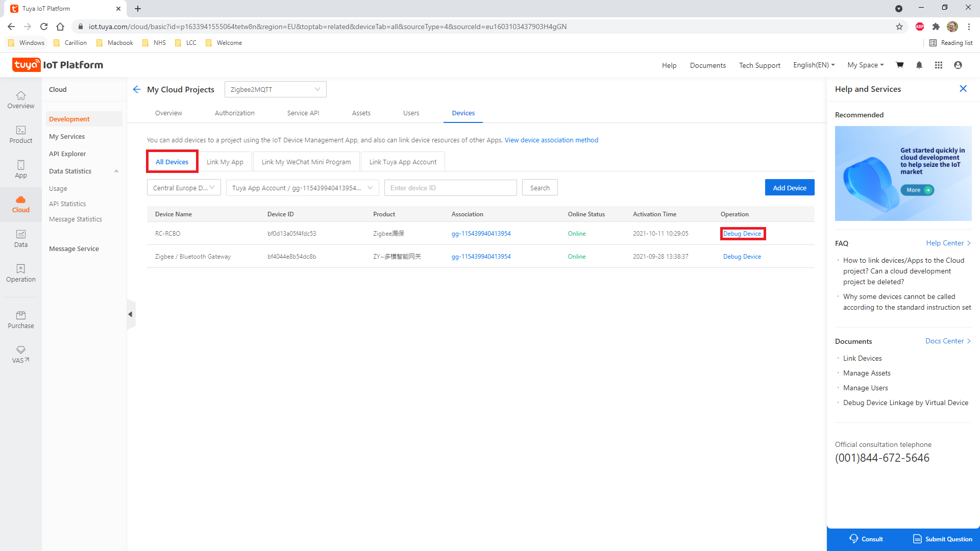Switch to the Users tab
The height and width of the screenshot is (551, 980).
(x=411, y=113)
